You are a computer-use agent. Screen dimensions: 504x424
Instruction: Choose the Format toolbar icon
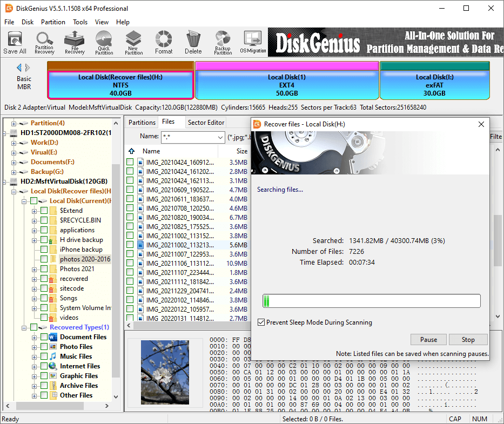point(164,43)
